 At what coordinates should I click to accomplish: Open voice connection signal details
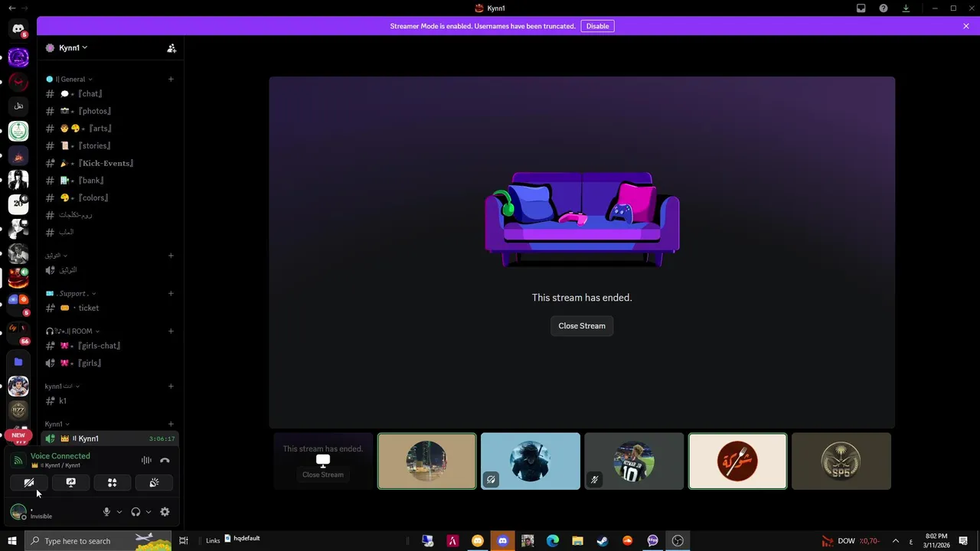pyautogui.click(x=18, y=461)
